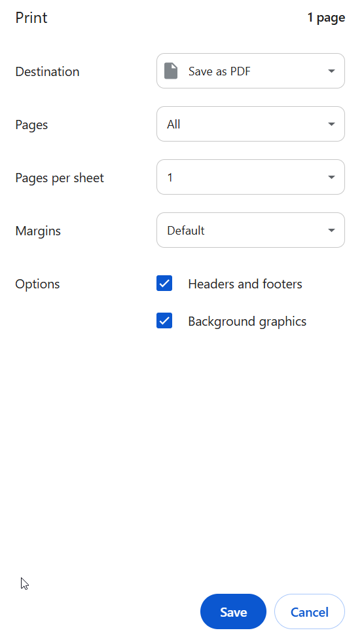
Task: Click the Cancel button
Action: click(x=310, y=611)
